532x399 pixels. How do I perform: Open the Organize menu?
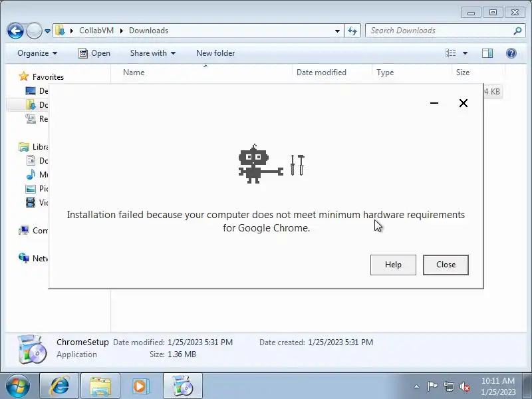coord(37,53)
